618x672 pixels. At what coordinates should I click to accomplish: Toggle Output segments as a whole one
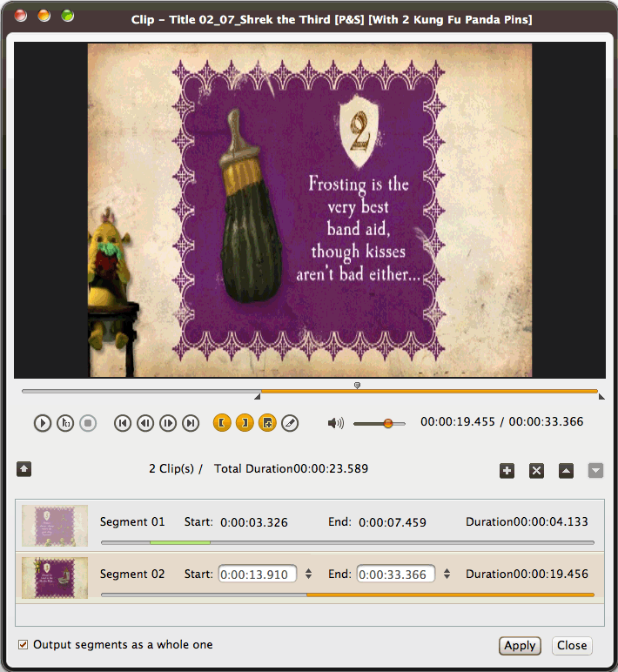click(x=24, y=644)
